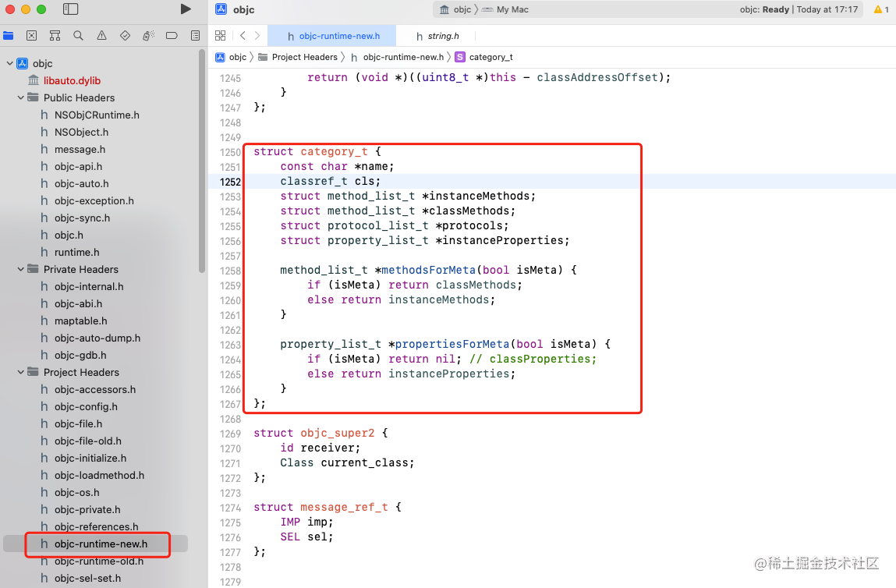Open the Report navigator list icon
This screenshot has width=896, height=588.
click(x=195, y=35)
